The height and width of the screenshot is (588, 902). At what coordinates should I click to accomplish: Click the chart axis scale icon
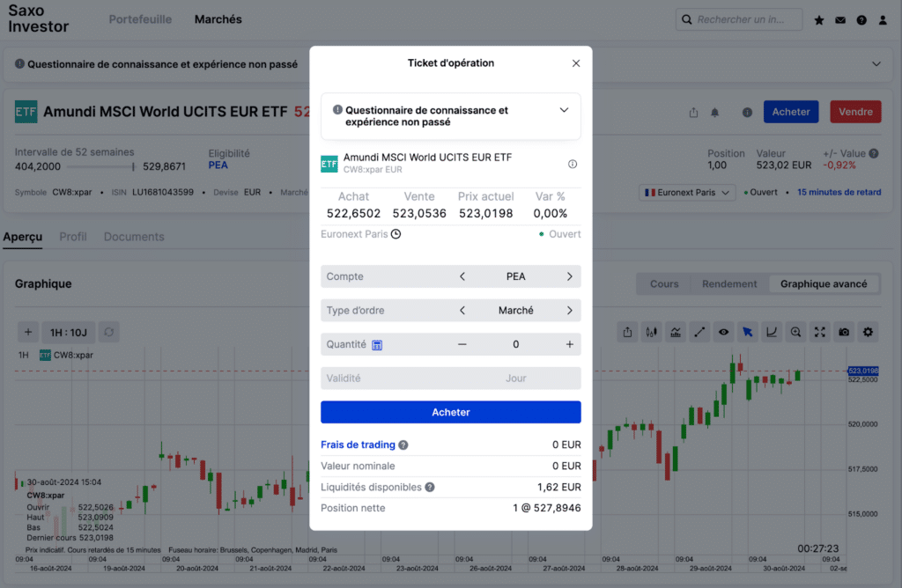point(772,332)
